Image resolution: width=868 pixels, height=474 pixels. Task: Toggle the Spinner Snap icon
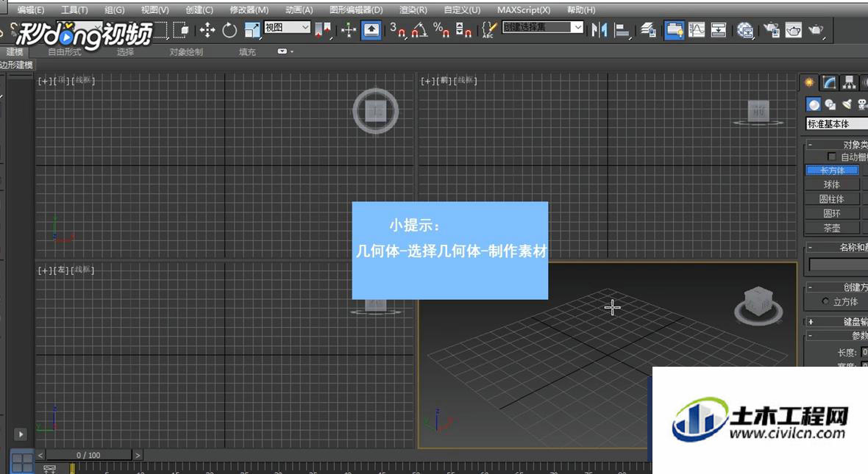(x=463, y=30)
